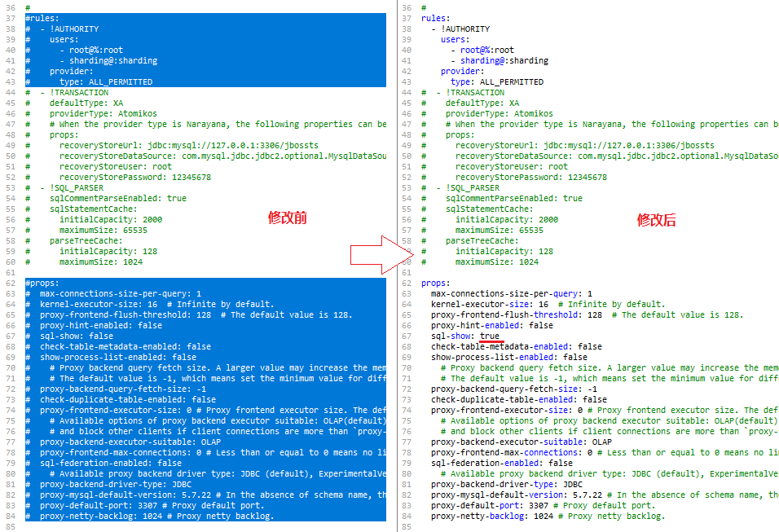Click the commented '# provider:' line

coord(59,72)
